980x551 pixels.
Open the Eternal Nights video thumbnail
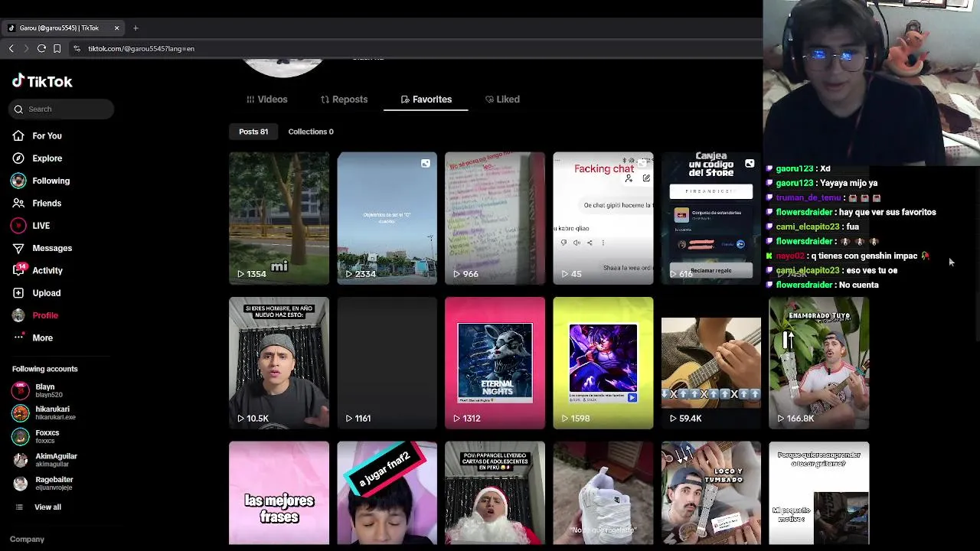(x=495, y=363)
